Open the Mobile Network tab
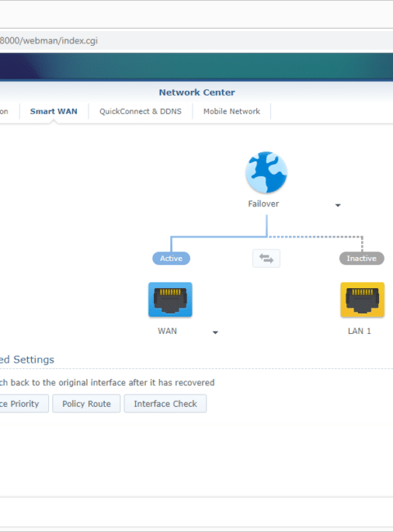This screenshot has height=532, width=393. pyautogui.click(x=232, y=111)
